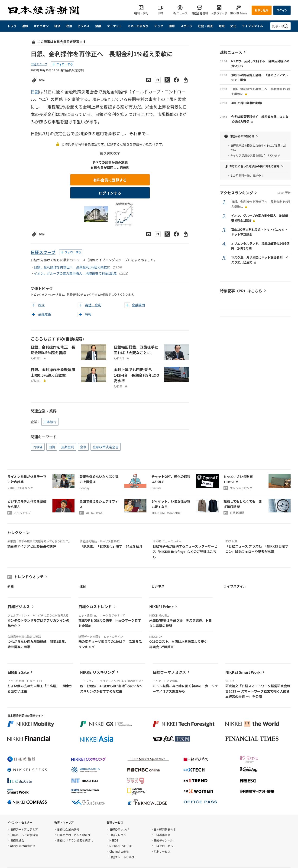Expand 特集記事（PR）はこちら chevron

(265, 290)
